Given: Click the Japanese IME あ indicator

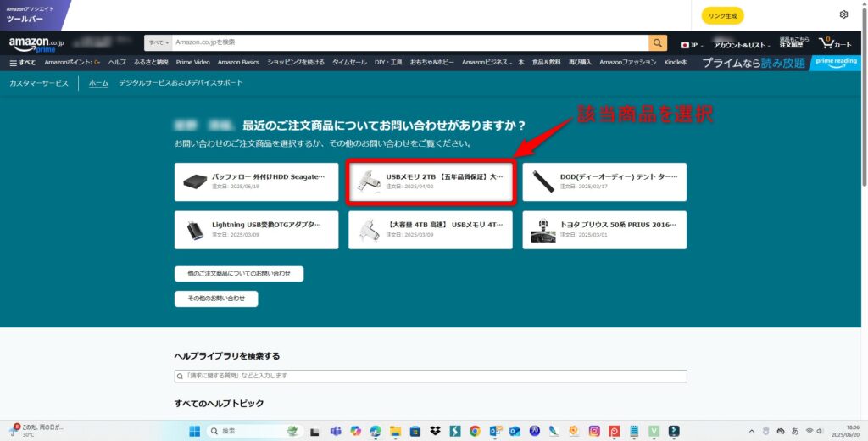Looking at the screenshot, I should click(795, 431).
